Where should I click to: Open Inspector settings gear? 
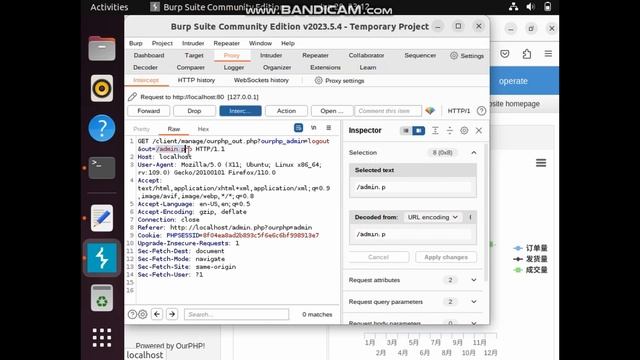[x=464, y=131]
